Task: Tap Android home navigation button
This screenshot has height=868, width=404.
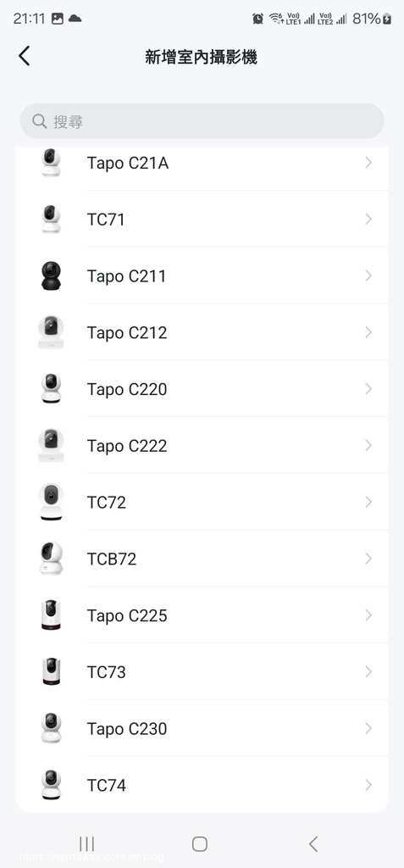Action: coord(200,843)
